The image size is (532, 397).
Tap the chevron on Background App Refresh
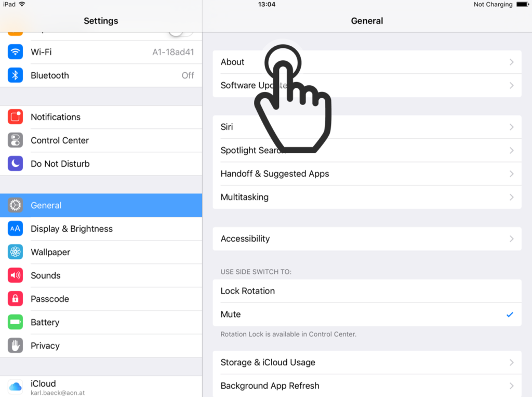click(x=512, y=386)
